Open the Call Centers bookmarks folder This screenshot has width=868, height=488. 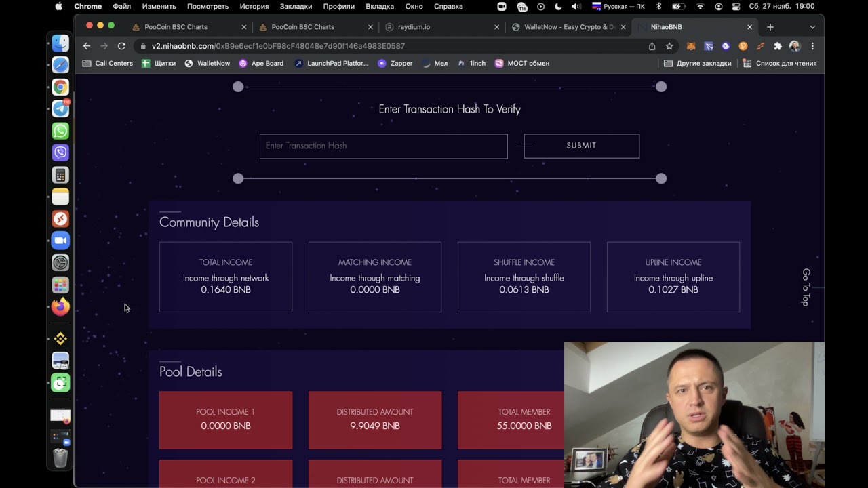click(x=107, y=63)
